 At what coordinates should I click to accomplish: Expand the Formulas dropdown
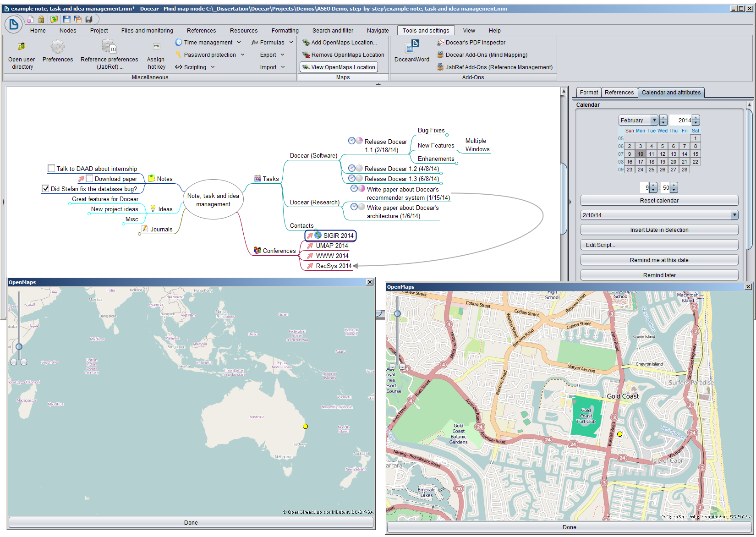click(291, 43)
